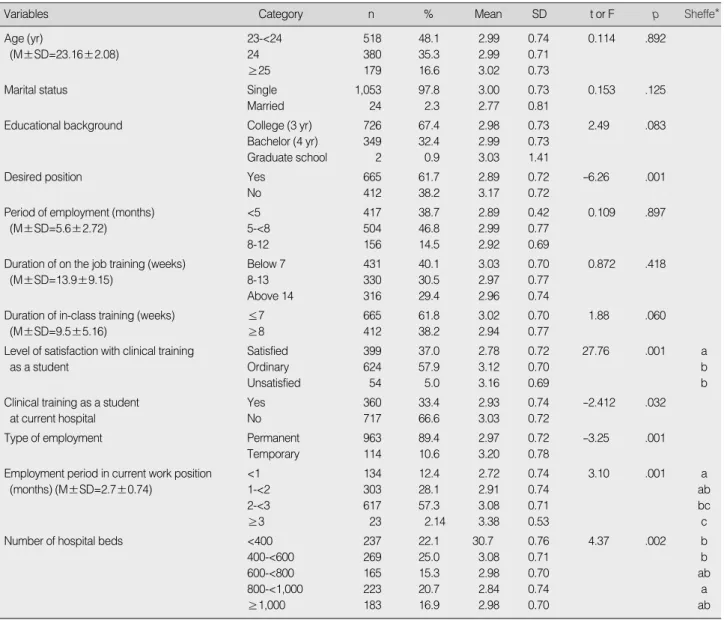Click the t value '-2.412'
724x620 pixels.
[x=599, y=403]
